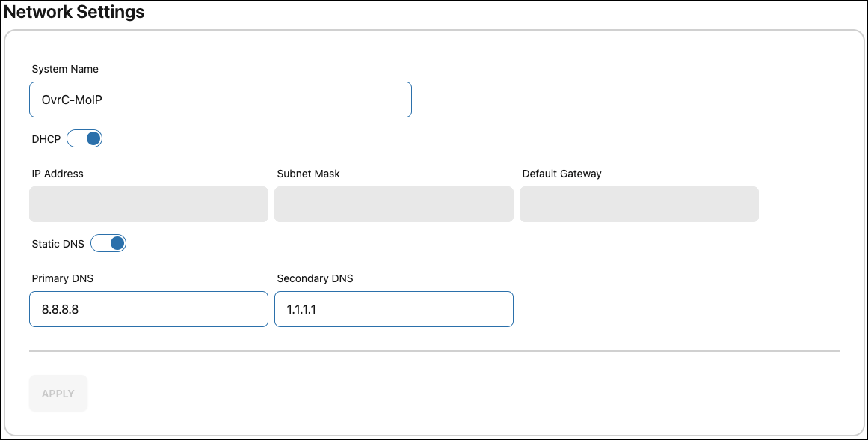Click the grayed-out IP Address field
This screenshot has height=440, width=868.
tap(148, 204)
